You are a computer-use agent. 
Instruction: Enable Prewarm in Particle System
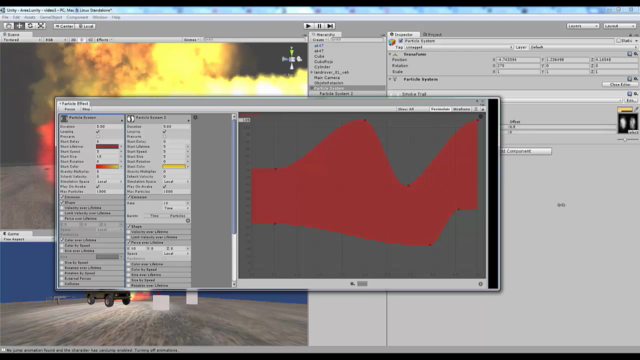pos(98,137)
